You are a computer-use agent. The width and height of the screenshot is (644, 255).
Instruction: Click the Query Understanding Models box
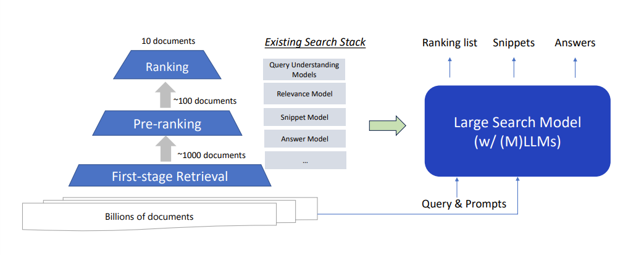[304, 70]
